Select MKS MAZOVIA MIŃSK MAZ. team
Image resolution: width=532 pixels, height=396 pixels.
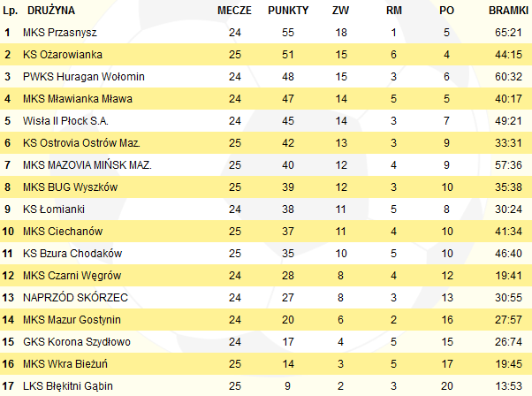(87, 165)
